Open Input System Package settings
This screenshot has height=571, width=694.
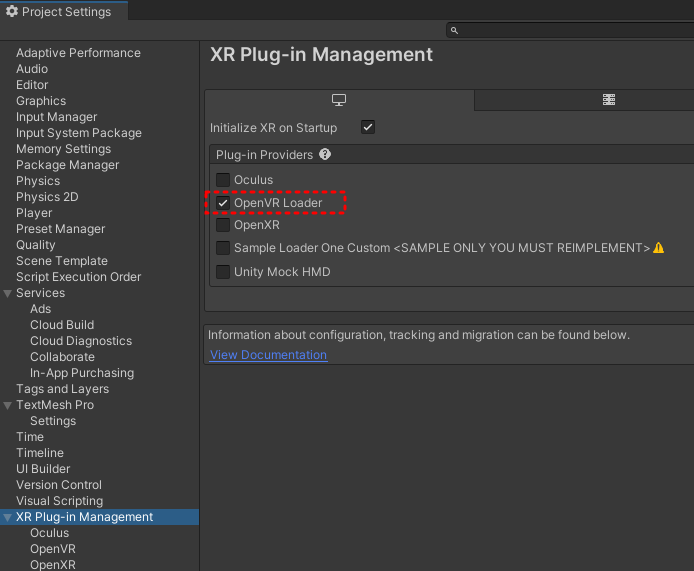[79, 133]
